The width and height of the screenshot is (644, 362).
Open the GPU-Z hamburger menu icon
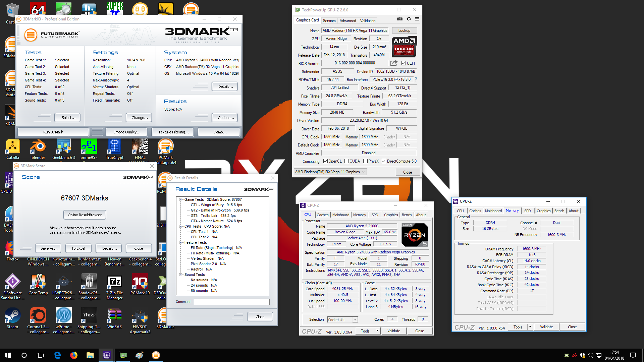coord(417,19)
